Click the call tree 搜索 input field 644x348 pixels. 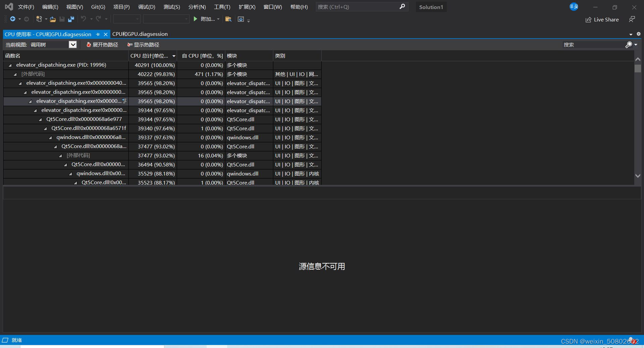[x=594, y=45]
